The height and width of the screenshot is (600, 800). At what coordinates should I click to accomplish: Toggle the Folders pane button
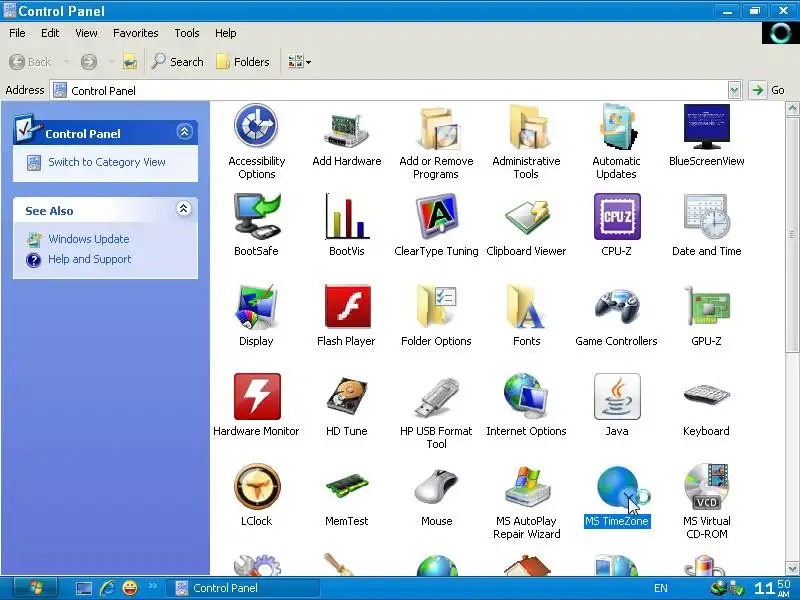243,62
